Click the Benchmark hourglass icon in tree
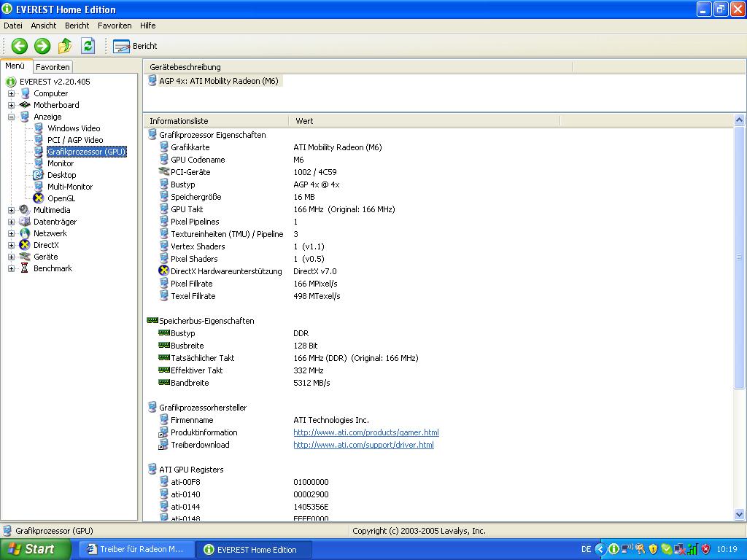The width and height of the screenshot is (747, 560). point(25,268)
